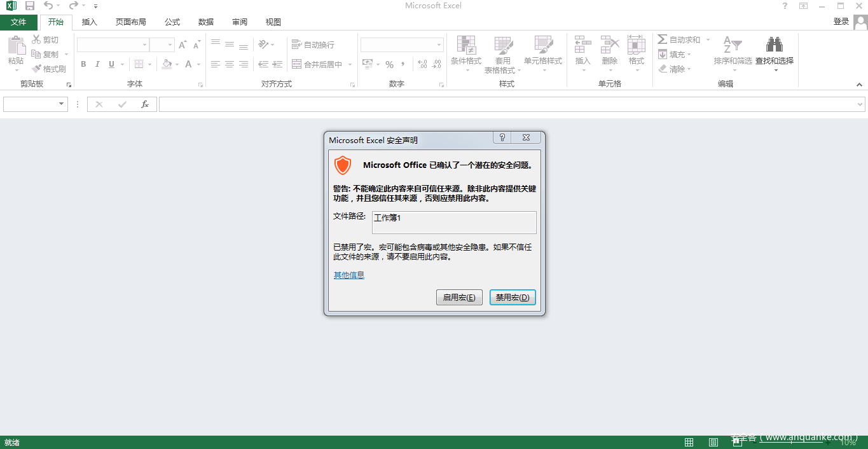Open the 其他信息 link
The width and height of the screenshot is (868, 449).
349,275
